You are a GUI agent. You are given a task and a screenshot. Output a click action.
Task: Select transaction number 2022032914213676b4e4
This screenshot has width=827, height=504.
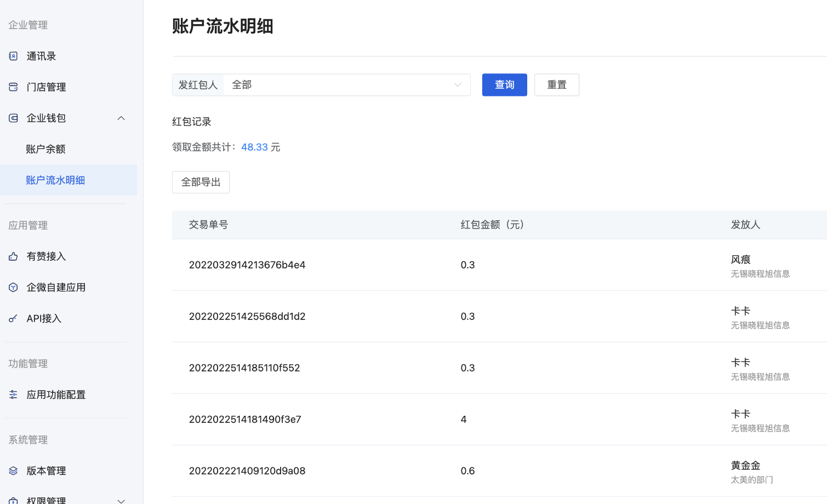(247, 265)
